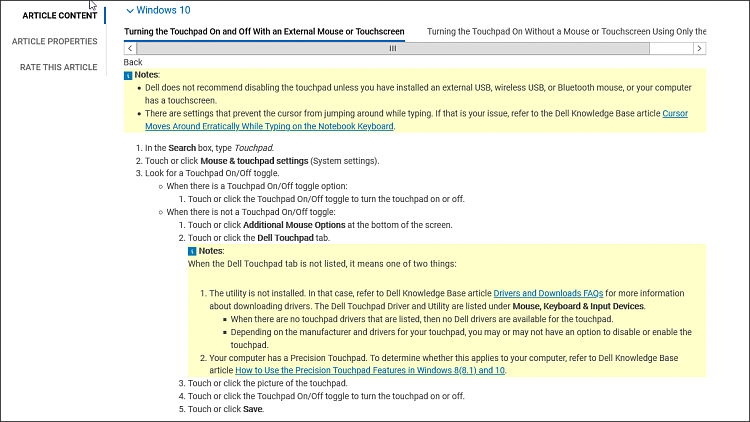Collapse the Windows 10 section chevron
750x422 pixels.
[x=129, y=11]
